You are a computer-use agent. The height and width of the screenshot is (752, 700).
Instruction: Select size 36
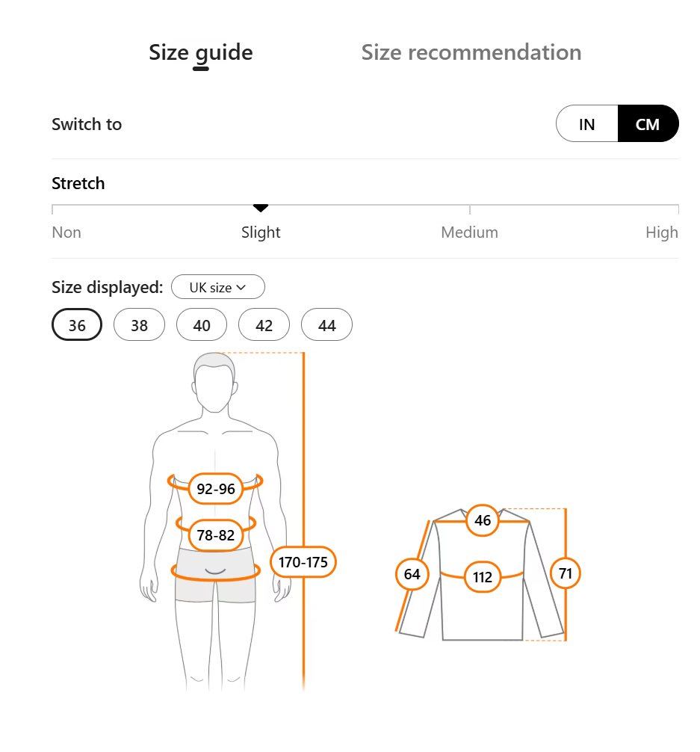click(76, 325)
